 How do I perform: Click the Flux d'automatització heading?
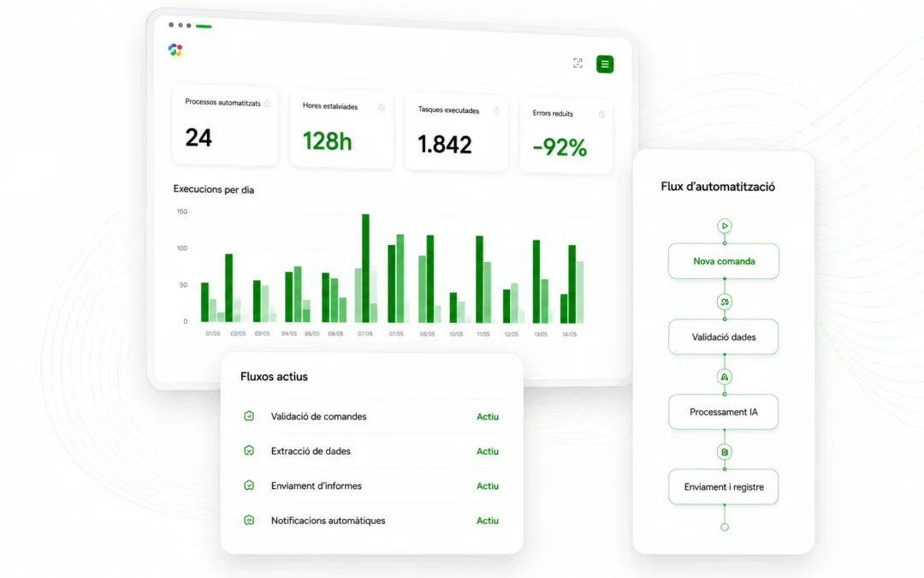(x=718, y=187)
